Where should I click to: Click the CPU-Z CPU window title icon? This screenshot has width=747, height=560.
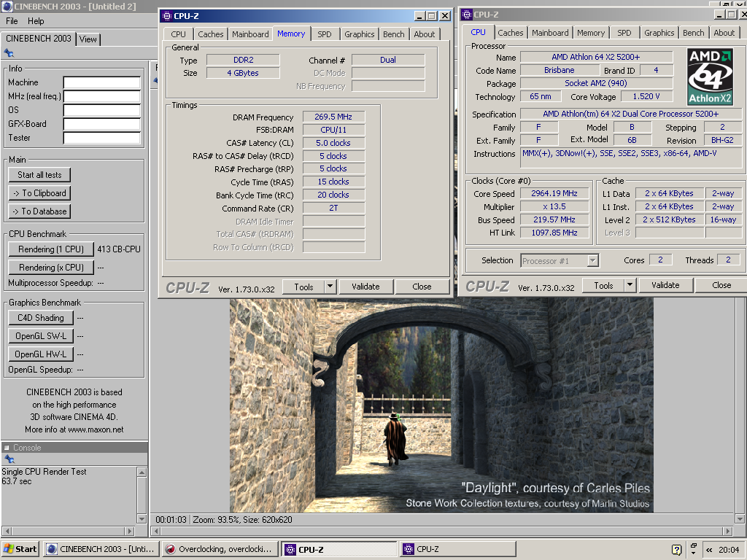click(467, 15)
